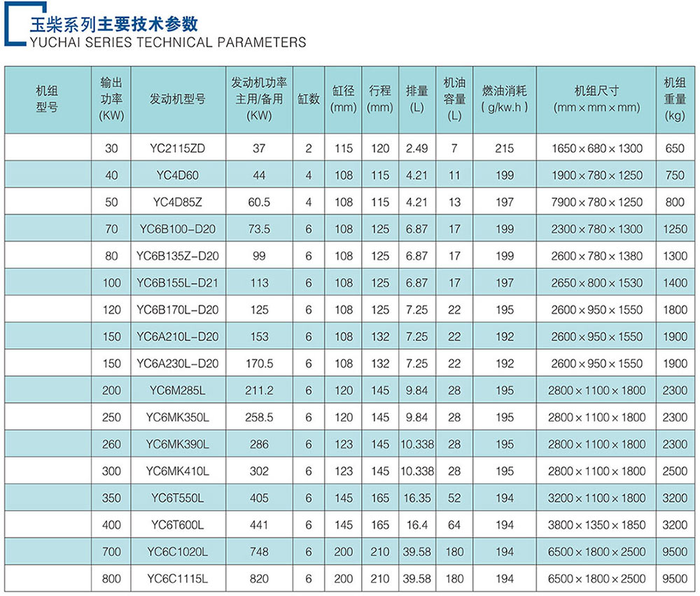
Task: Select dimensions "3800×1350×1850"
Action: pos(597,525)
